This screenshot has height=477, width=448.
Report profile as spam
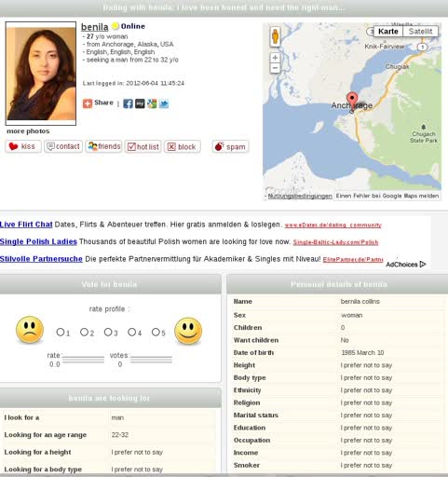click(x=230, y=146)
